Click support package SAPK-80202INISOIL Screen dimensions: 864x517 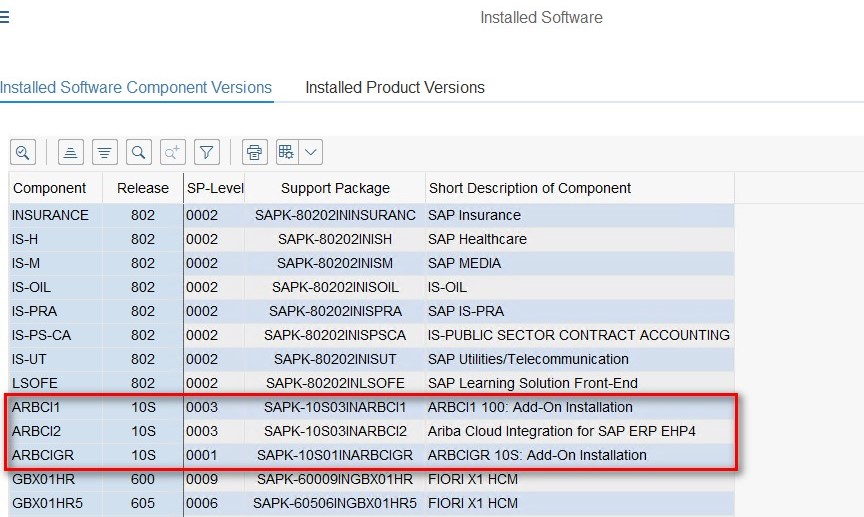[x=335, y=287]
